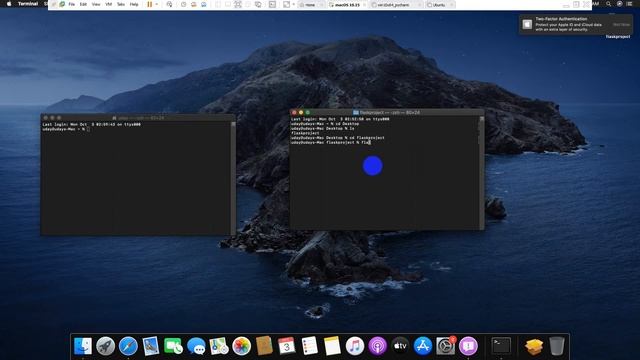Click the 'cd Desktop' command line

tap(325, 124)
